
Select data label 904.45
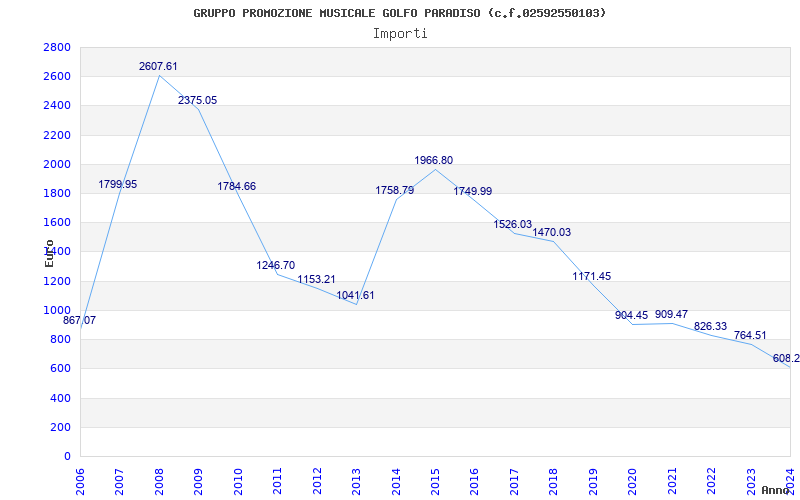coord(632,316)
